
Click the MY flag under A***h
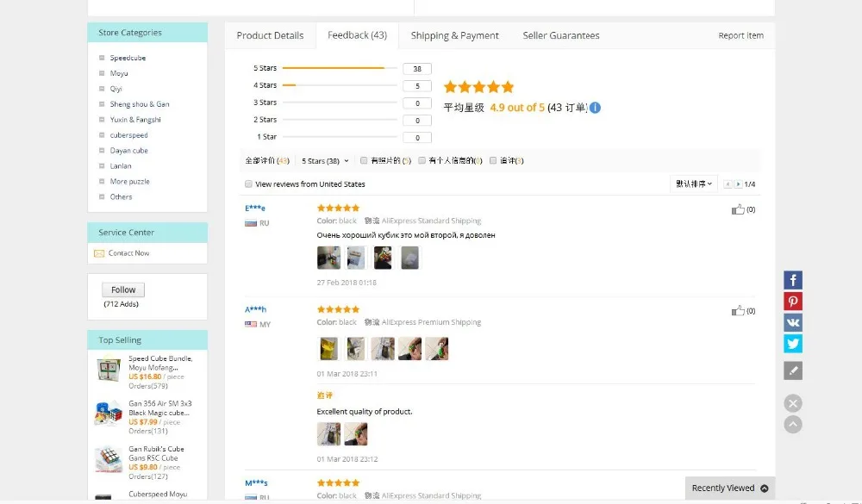[x=251, y=324]
